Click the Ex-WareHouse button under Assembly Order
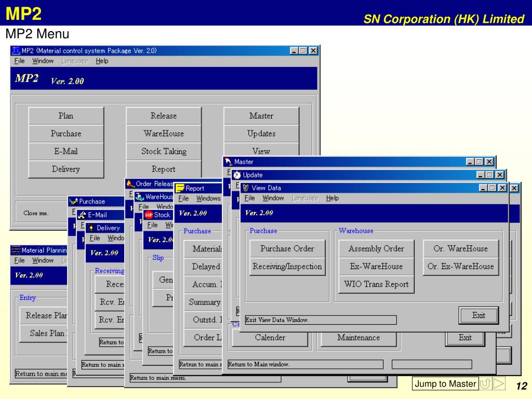This screenshot has height=399, width=532. (376, 267)
